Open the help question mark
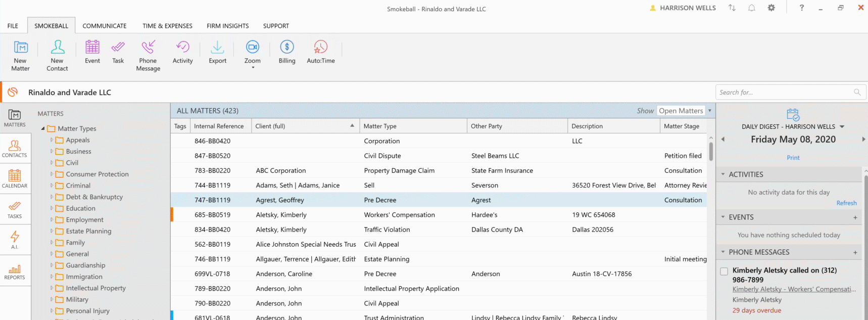The width and height of the screenshot is (868, 320). [x=802, y=8]
